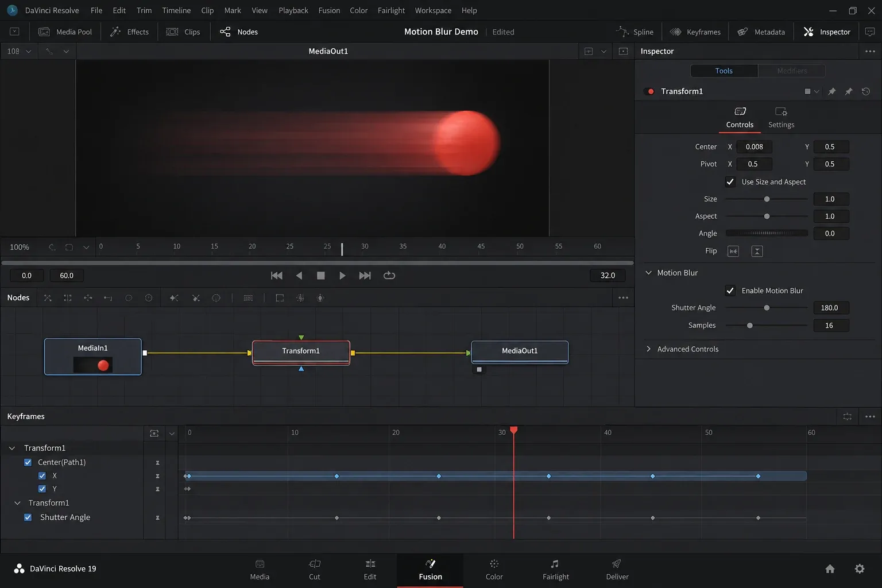Collapse top Transform1 tree group
882x588 pixels.
tap(12, 448)
